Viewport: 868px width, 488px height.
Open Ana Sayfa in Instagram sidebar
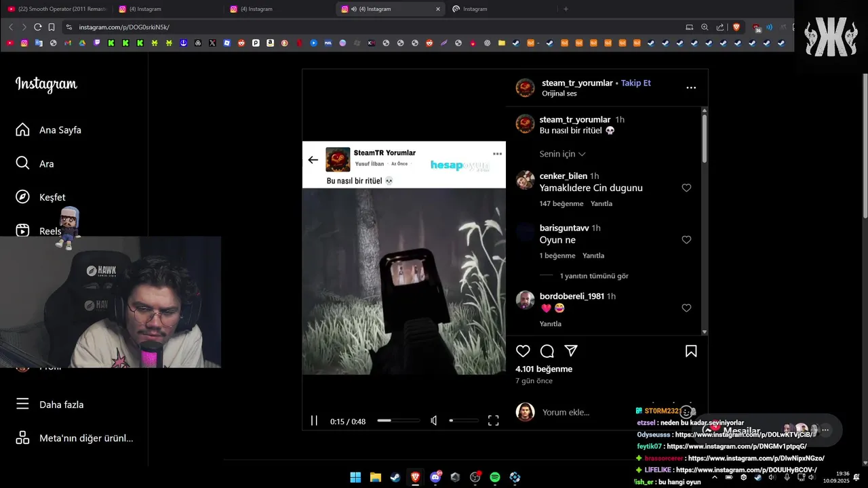pos(49,130)
